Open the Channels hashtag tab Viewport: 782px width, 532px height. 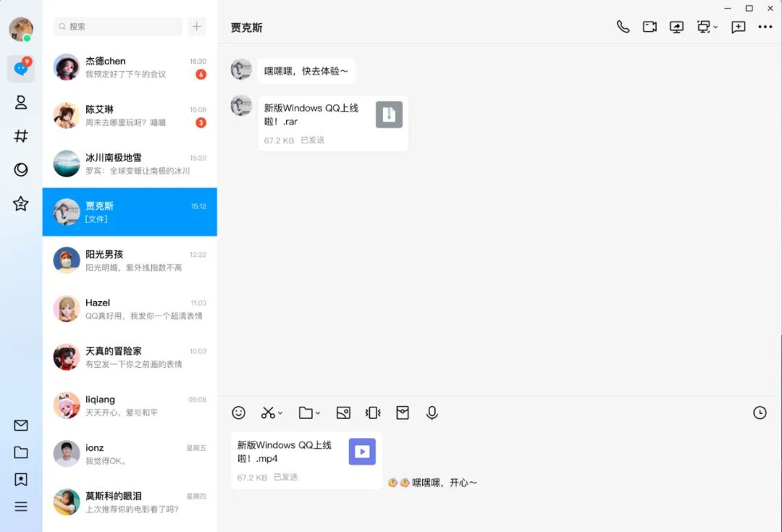[x=21, y=135]
